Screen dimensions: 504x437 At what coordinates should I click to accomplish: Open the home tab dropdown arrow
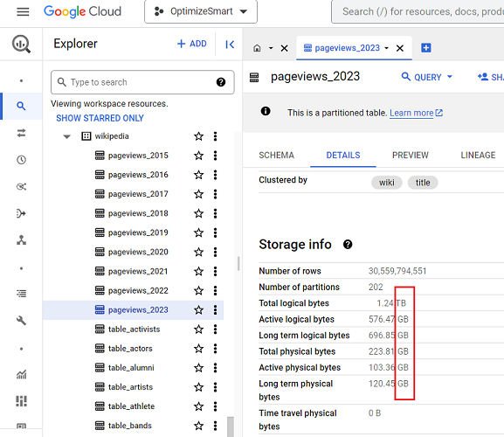(x=271, y=48)
